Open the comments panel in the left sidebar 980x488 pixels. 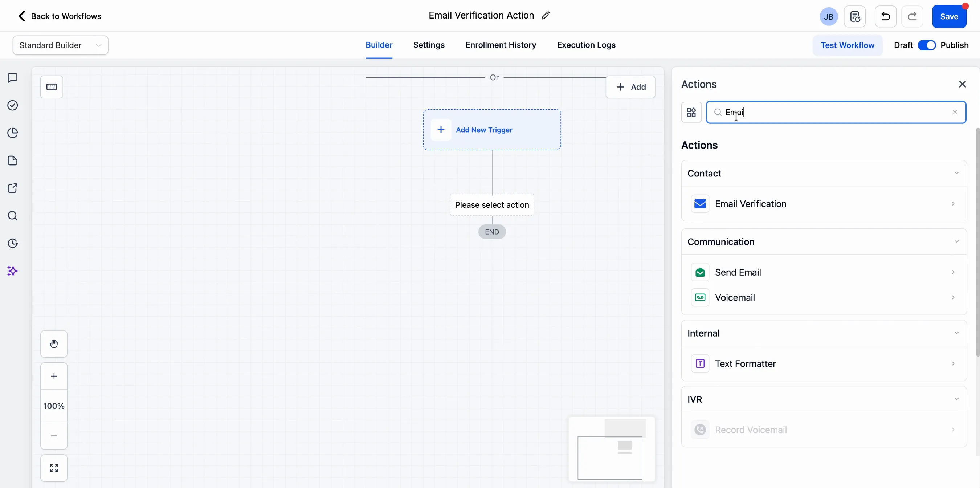point(13,78)
